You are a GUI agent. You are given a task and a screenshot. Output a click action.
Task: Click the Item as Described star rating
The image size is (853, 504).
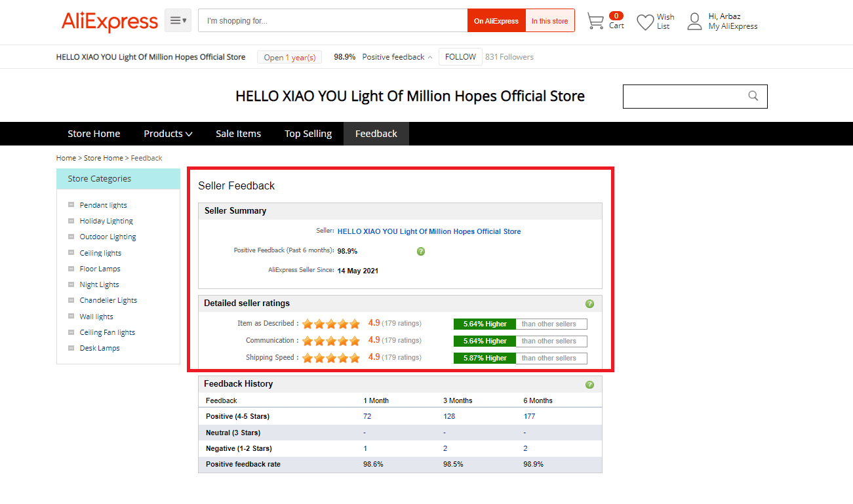click(x=331, y=324)
